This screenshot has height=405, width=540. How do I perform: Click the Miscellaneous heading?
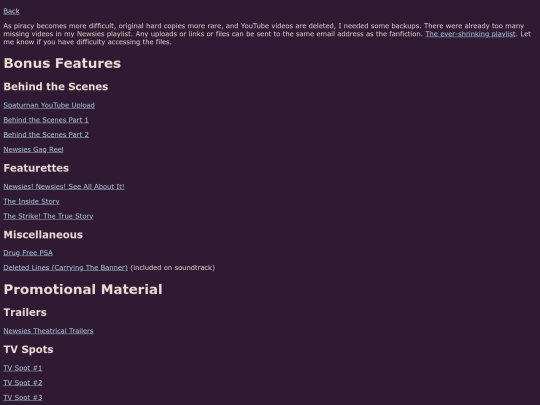point(43,235)
